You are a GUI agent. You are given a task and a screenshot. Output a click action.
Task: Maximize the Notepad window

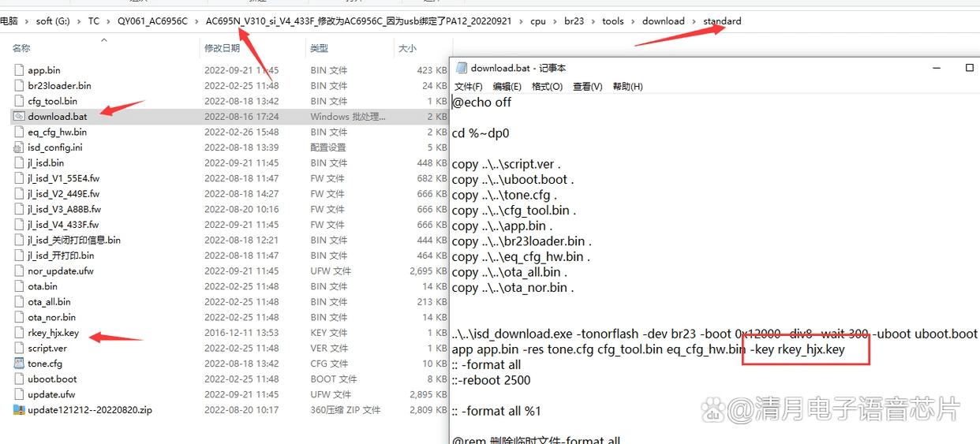pos(969,69)
